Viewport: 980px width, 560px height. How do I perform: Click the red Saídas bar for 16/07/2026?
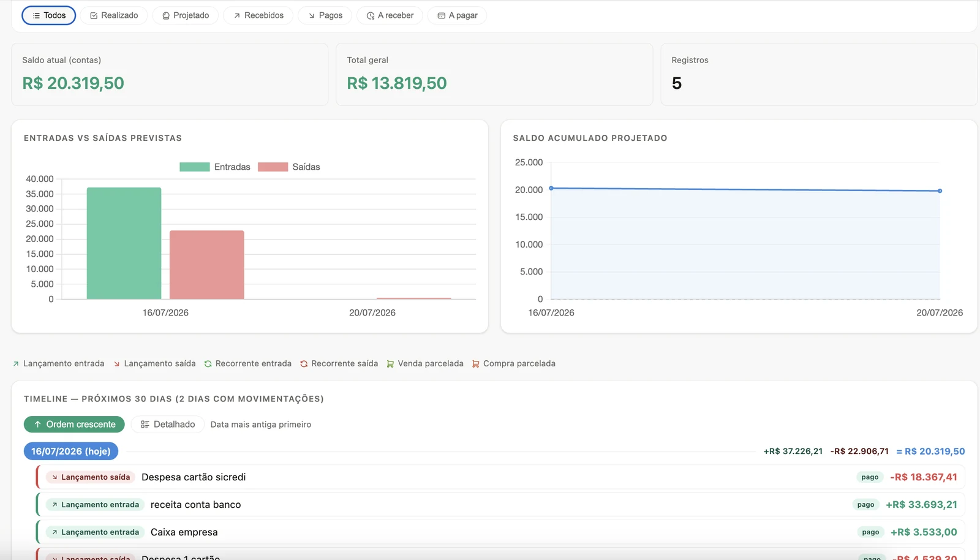click(207, 265)
